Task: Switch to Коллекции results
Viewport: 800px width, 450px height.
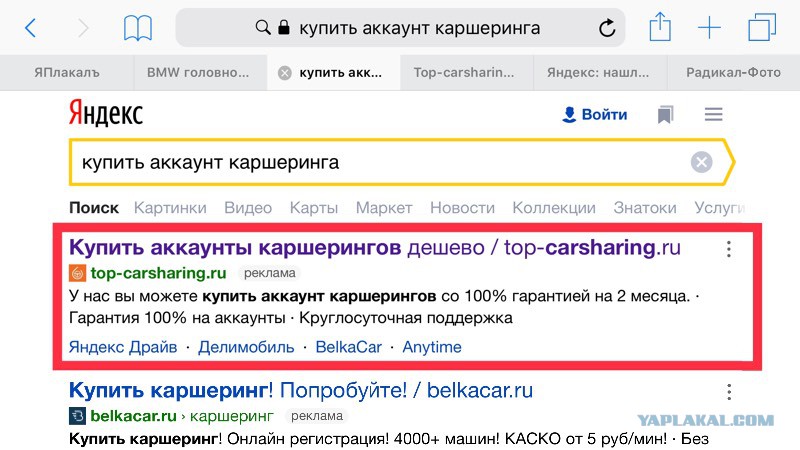Action: pyautogui.click(x=554, y=208)
